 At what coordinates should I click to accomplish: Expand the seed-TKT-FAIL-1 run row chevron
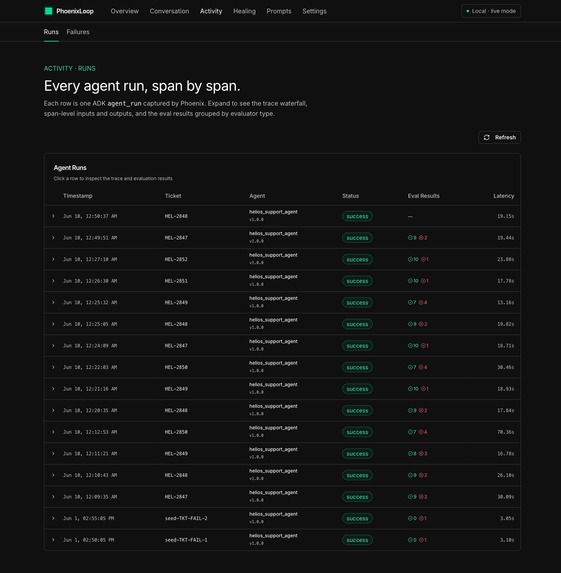click(x=53, y=540)
